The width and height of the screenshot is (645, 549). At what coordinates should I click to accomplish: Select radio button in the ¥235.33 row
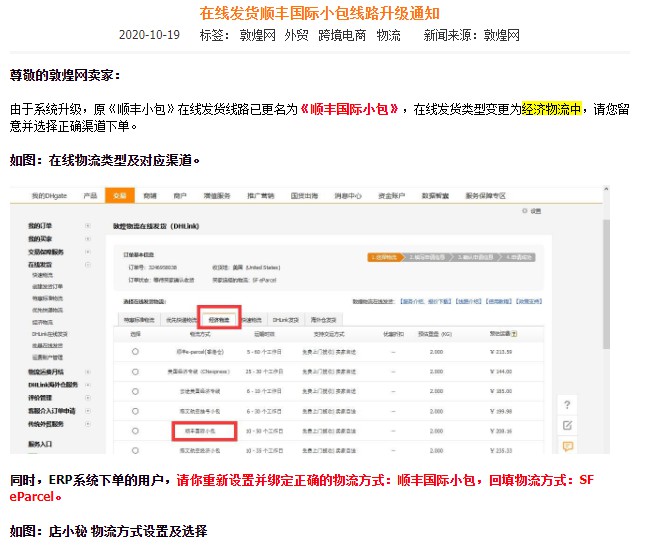135,451
